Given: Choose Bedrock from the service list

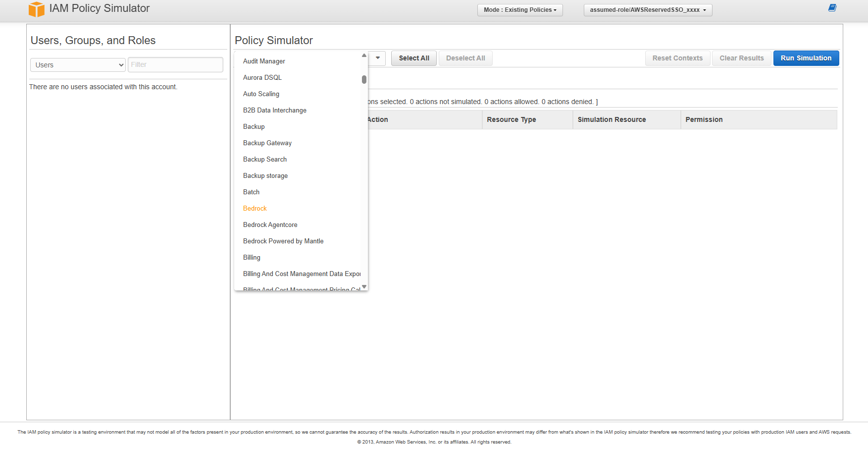Looking at the screenshot, I should click(x=255, y=209).
